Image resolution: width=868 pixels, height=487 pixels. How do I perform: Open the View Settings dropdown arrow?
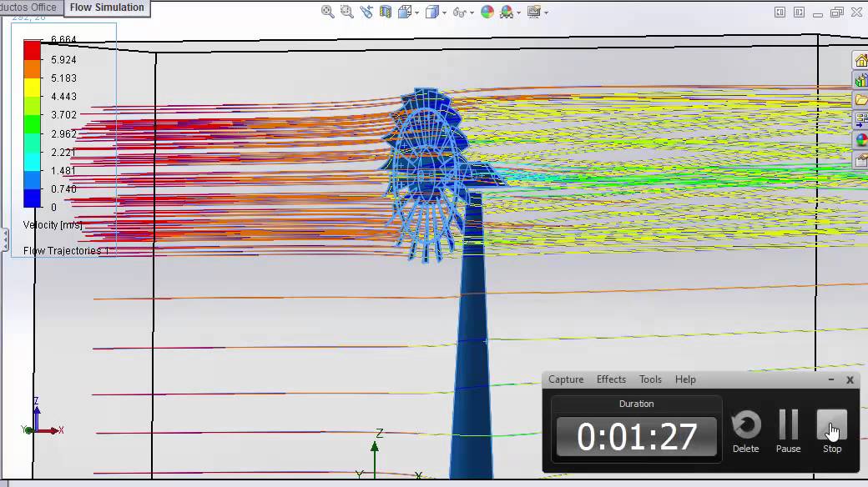coord(547,13)
